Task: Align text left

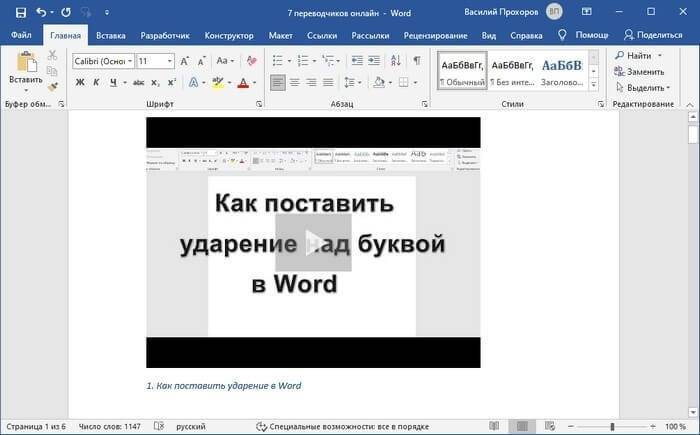Action: tap(278, 82)
